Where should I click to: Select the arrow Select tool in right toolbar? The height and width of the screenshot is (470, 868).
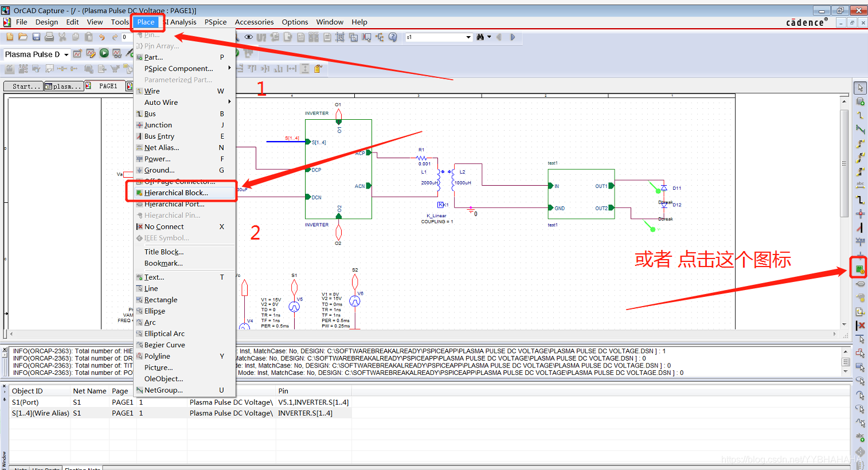tap(860, 88)
